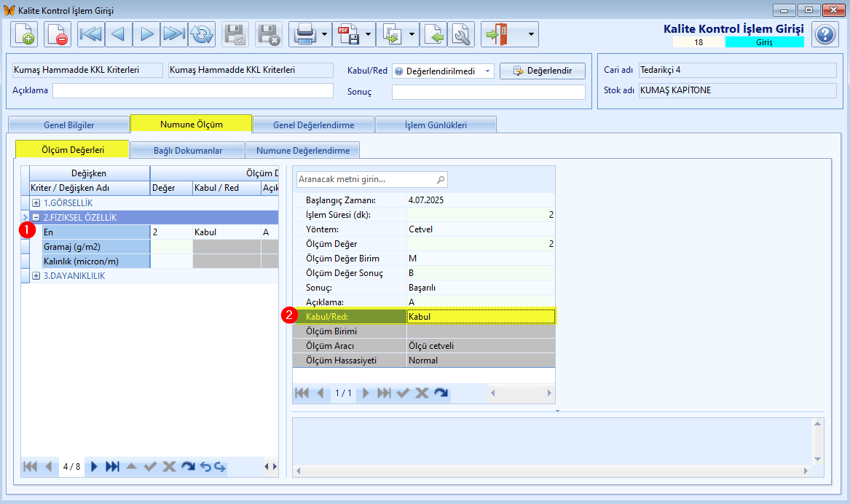Select the Numune Değerlendirme tab
The width and height of the screenshot is (850, 504).
tap(302, 150)
